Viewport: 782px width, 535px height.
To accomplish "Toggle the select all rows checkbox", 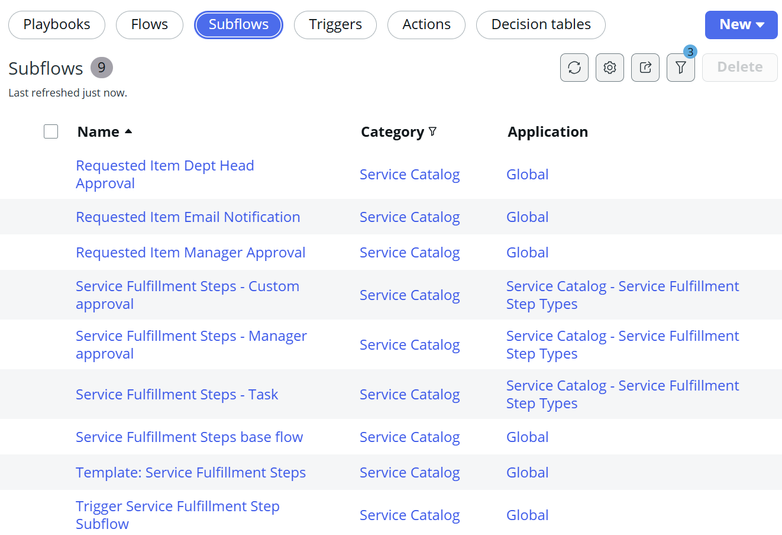I will [51, 132].
